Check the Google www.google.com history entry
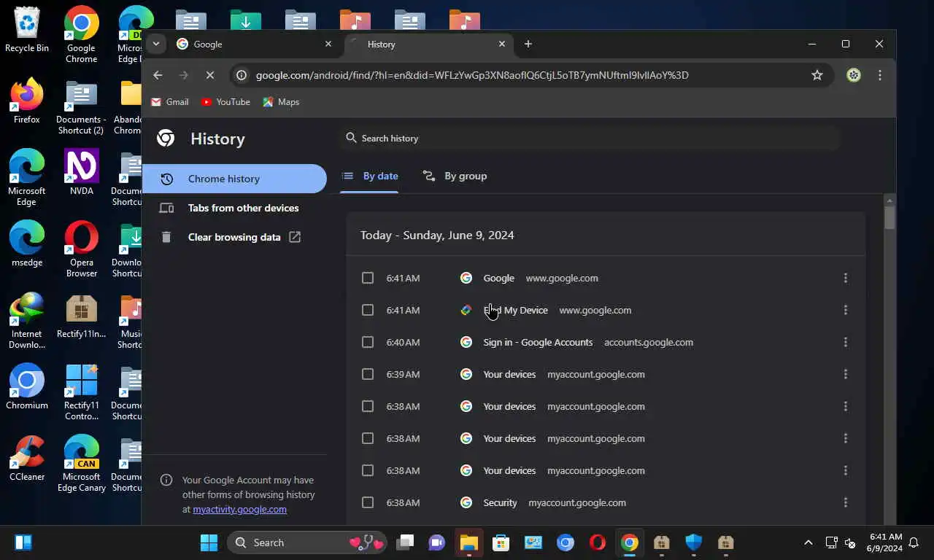 (x=368, y=278)
